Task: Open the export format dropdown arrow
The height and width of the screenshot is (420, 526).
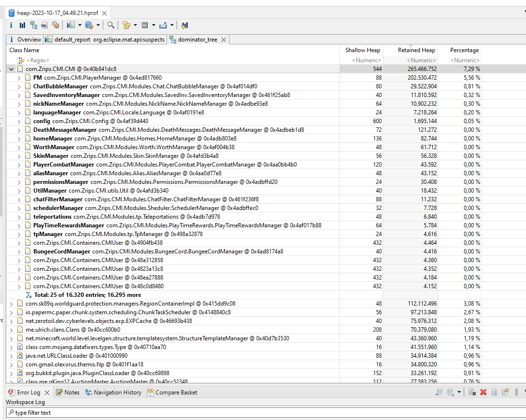Action: [171, 25]
